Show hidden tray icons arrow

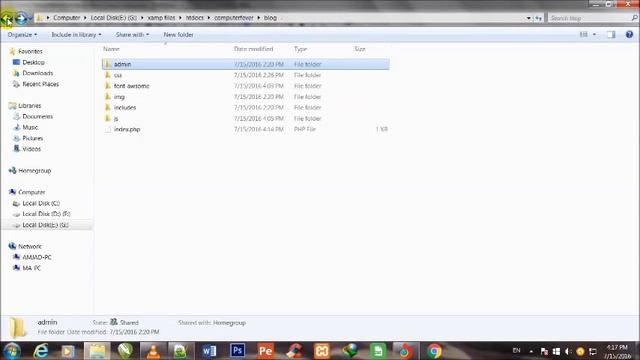tap(531, 351)
